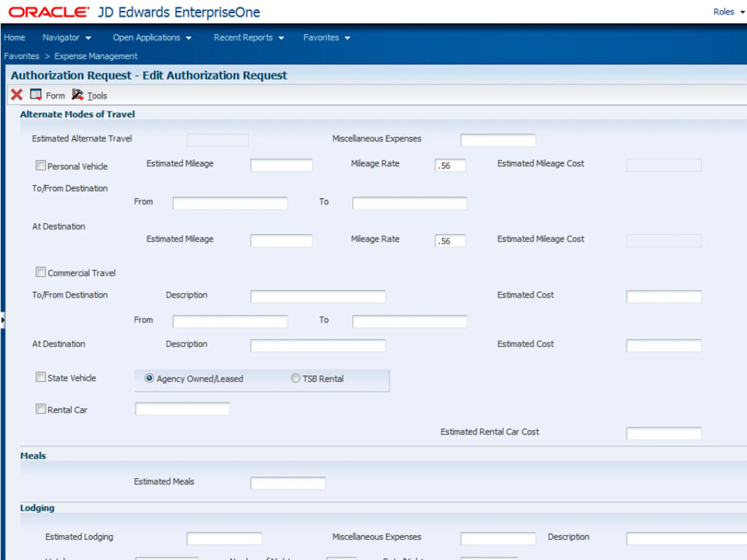Click the Alternate Modes of Travel heading

click(77, 114)
